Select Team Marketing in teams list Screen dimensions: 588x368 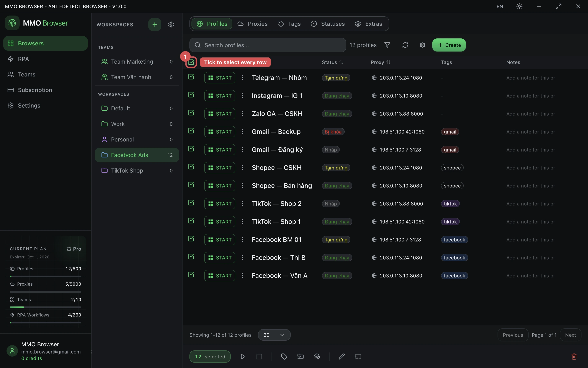click(137, 62)
